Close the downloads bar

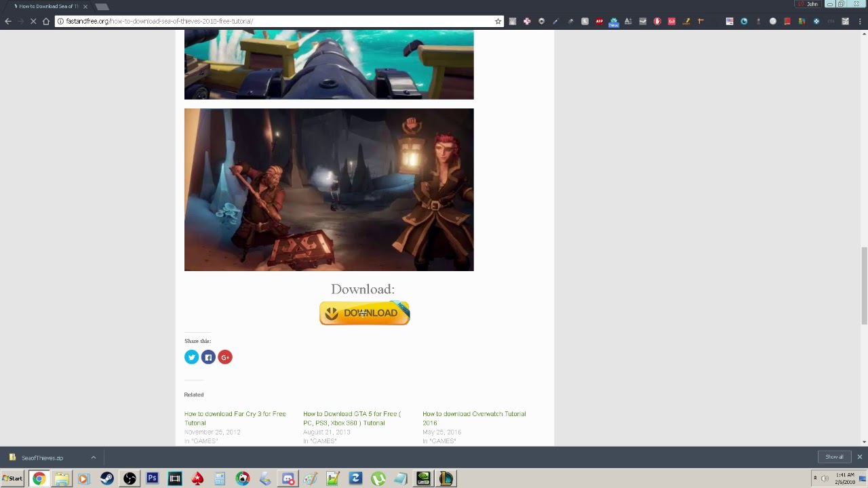860,457
